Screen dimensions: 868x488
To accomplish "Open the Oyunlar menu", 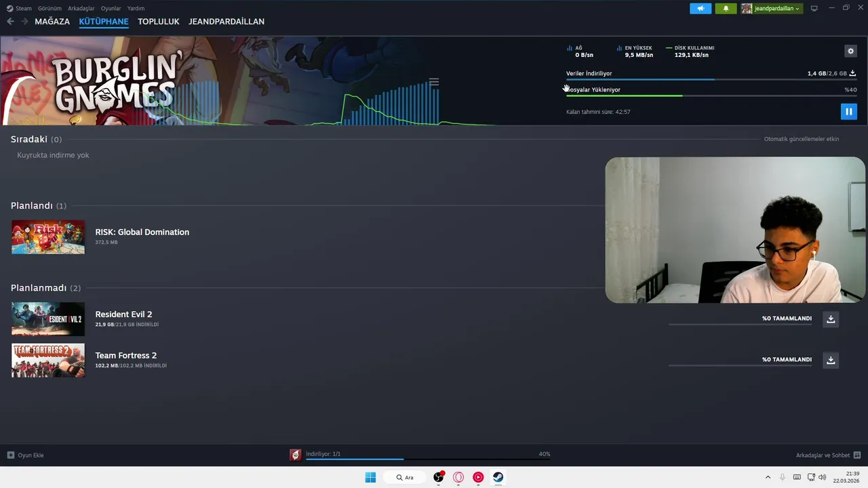I will (x=111, y=8).
